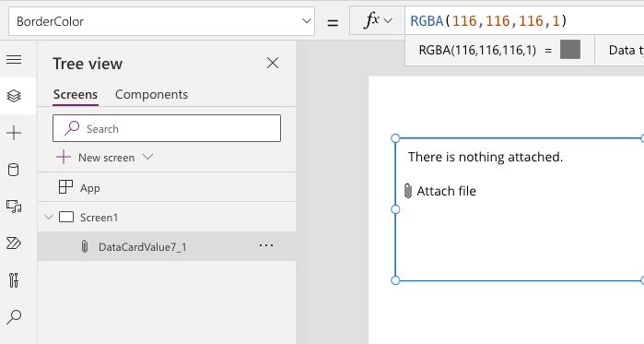Focus the Tree view Search field
Image resolution: width=644 pixels, height=344 pixels.
click(x=167, y=128)
